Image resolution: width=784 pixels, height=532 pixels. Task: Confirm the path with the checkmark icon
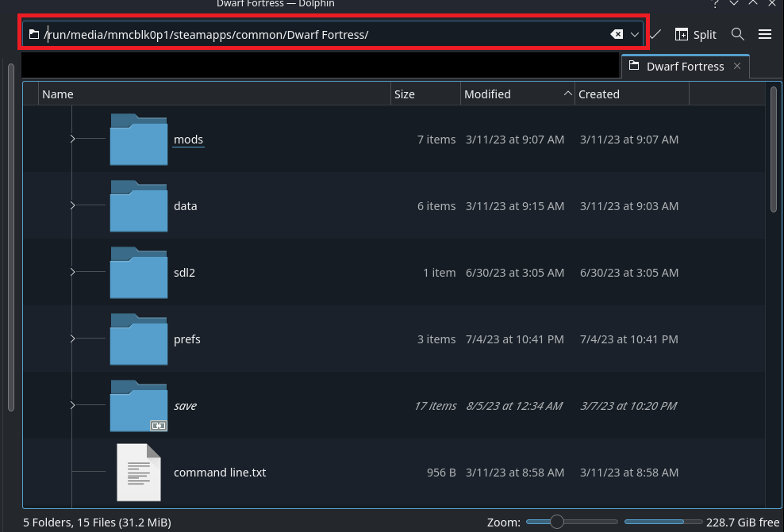(655, 34)
